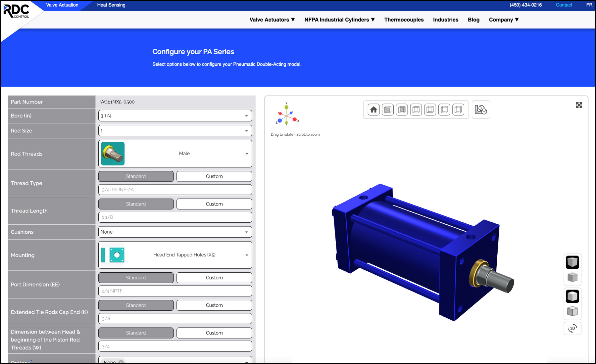Image resolution: width=596 pixels, height=364 pixels.
Task: Open the Contact link
Action: coord(564,5)
